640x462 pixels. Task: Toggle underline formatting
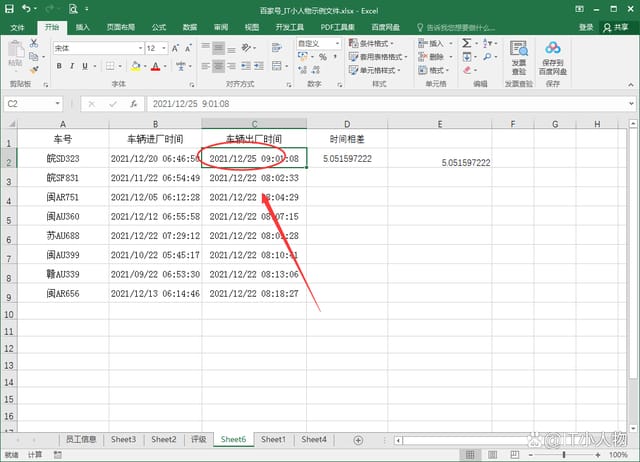87,66
